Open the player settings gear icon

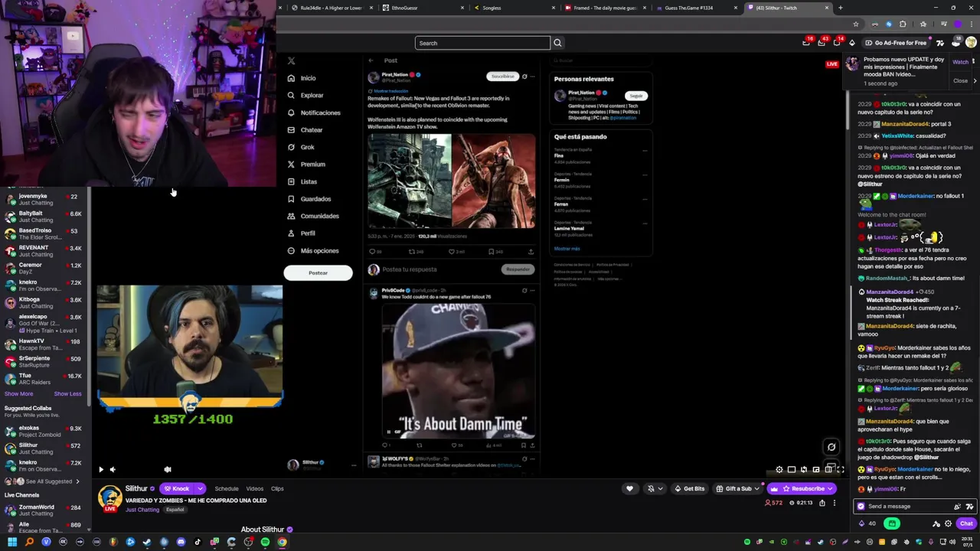point(779,470)
